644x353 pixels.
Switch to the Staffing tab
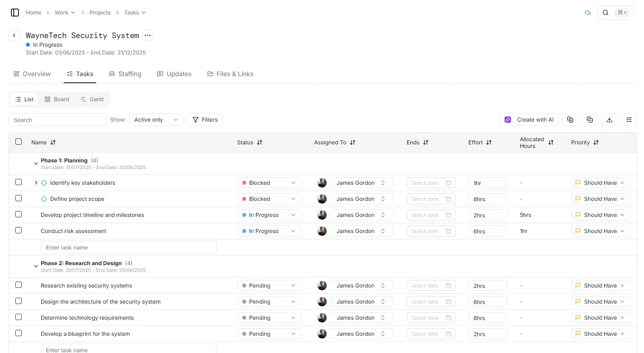pyautogui.click(x=125, y=74)
